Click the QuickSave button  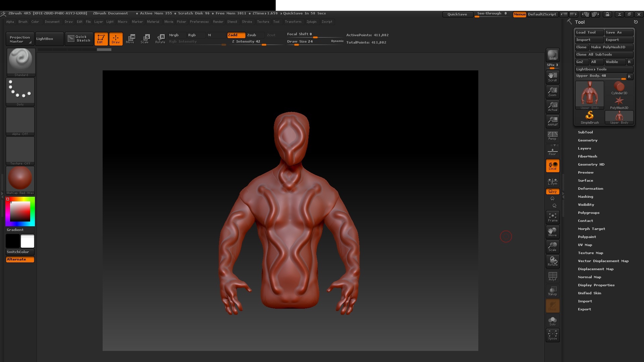pyautogui.click(x=457, y=14)
